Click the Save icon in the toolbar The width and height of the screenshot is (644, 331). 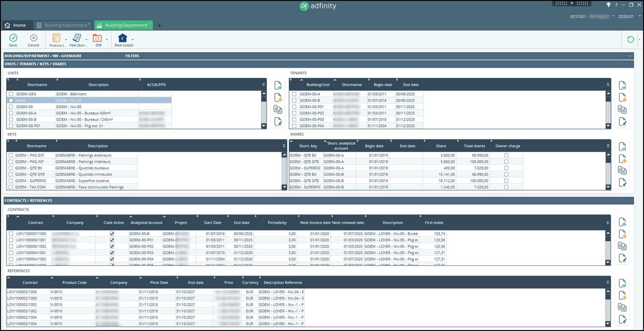[x=13, y=38]
